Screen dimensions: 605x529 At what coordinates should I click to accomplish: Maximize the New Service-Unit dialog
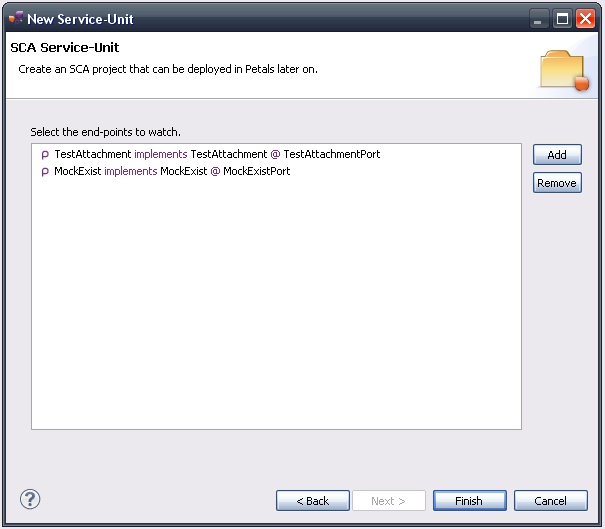pos(563,18)
